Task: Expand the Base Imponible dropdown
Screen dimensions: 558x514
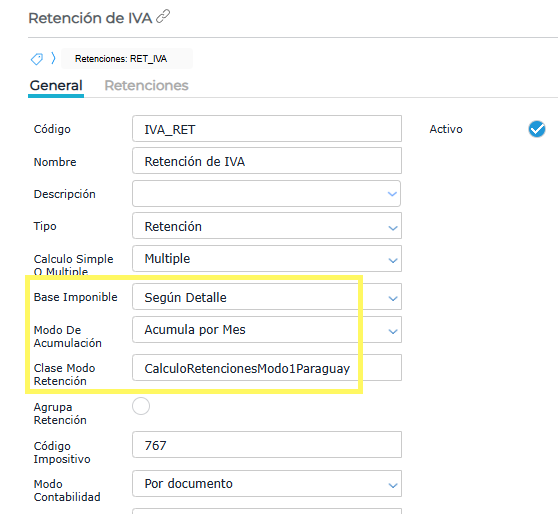Action: (x=267, y=297)
